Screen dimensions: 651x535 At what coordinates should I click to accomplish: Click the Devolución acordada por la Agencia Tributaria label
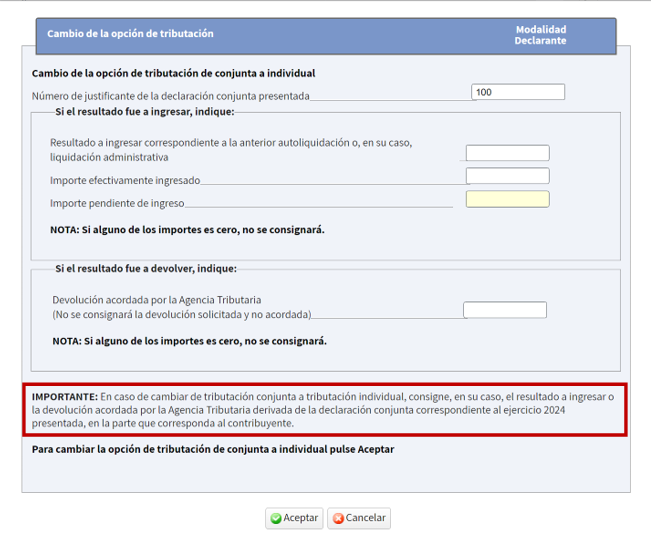(x=157, y=299)
